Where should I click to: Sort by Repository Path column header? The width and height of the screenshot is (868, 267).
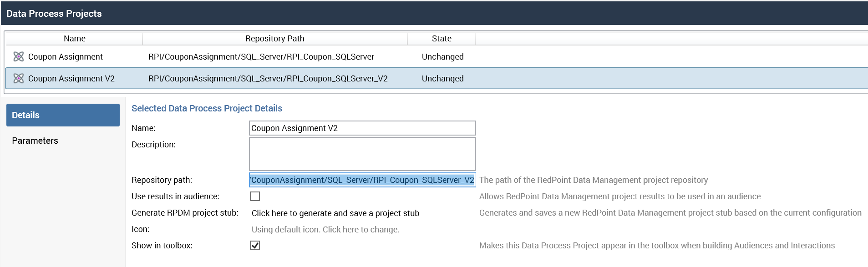(274, 39)
